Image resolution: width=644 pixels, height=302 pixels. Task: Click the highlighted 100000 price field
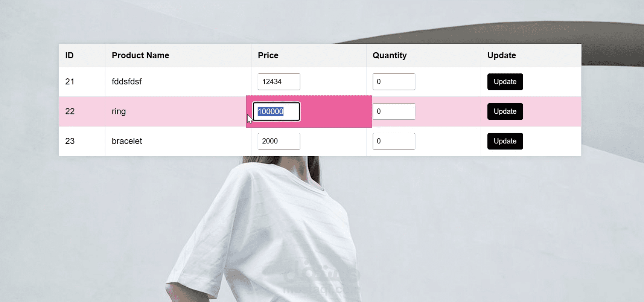click(277, 111)
